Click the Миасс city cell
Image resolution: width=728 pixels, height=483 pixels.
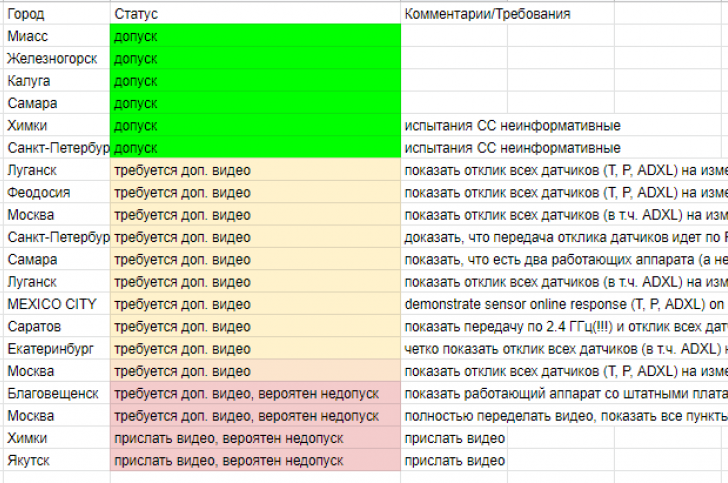point(57,36)
